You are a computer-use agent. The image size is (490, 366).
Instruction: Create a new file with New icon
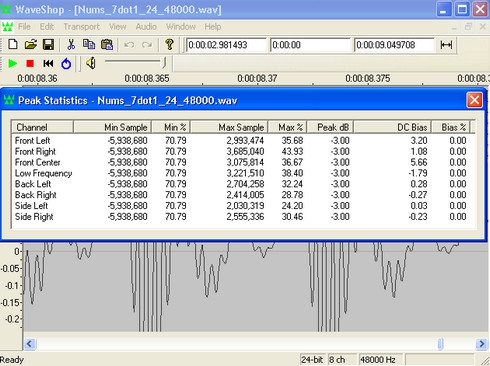[x=13, y=44]
